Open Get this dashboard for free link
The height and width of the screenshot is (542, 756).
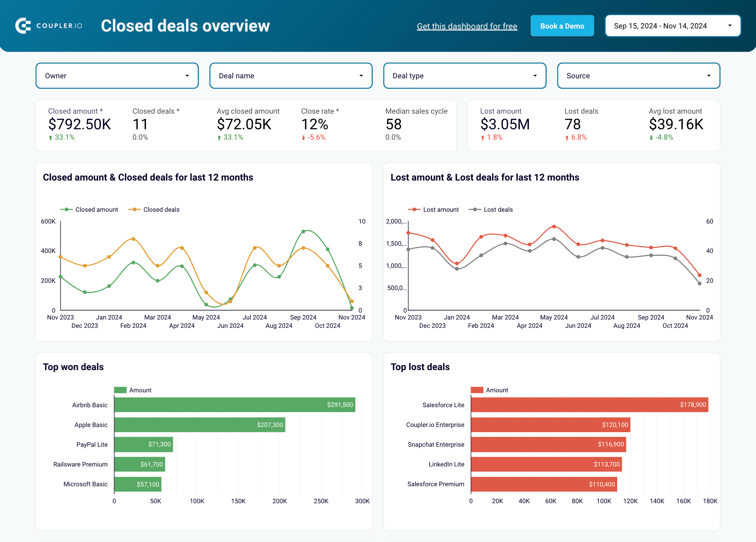[467, 26]
